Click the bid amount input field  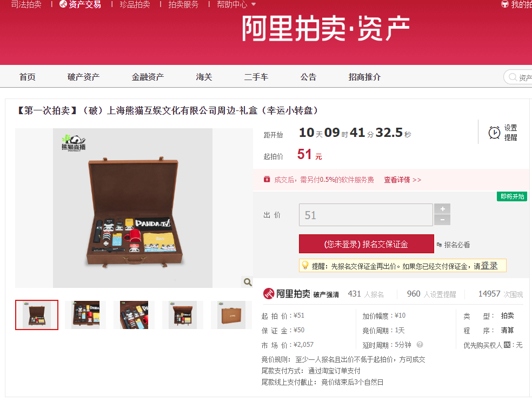pos(365,215)
